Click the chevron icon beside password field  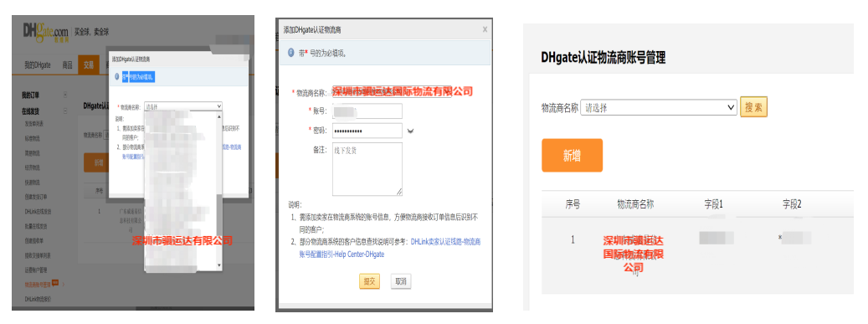[x=411, y=131]
